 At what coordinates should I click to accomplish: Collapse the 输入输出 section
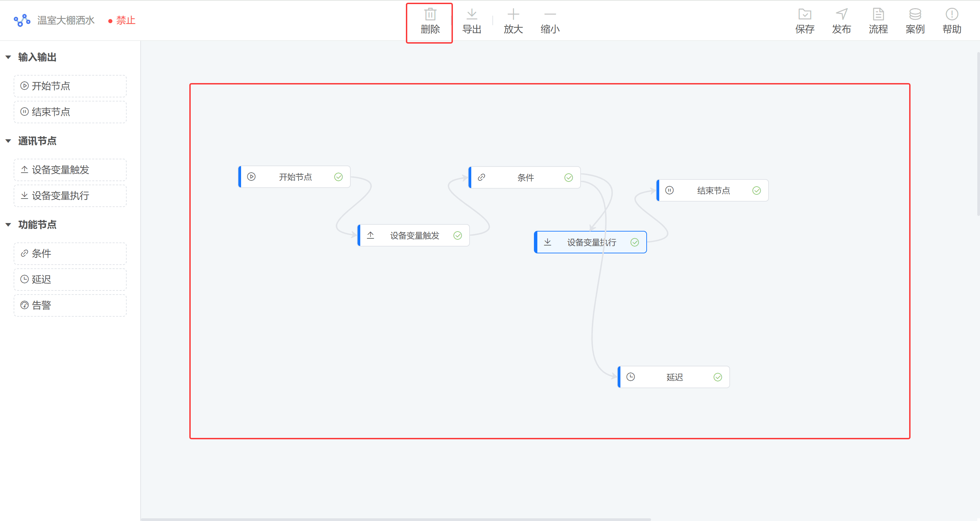pos(9,58)
